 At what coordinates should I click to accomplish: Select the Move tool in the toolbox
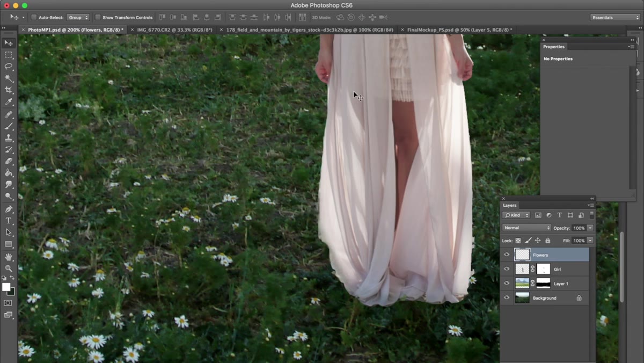click(x=9, y=42)
